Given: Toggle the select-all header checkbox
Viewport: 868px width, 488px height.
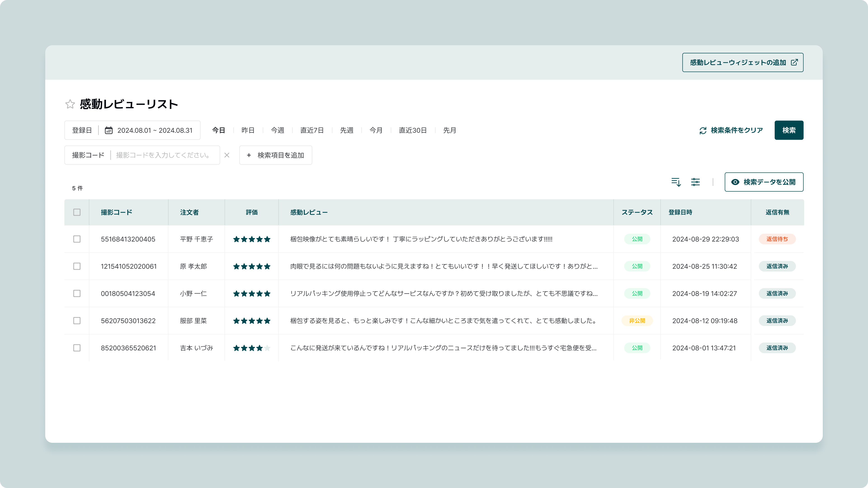Looking at the screenshot, I should 77,212.
